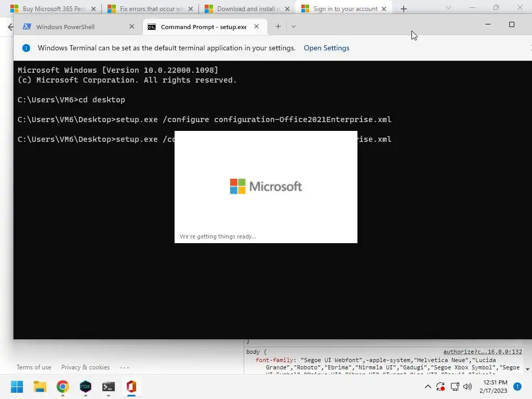The width and height of the screenshot is (532, 399).
Task: Open the more options ellipsis in page footer
Action: coord(125,367)
